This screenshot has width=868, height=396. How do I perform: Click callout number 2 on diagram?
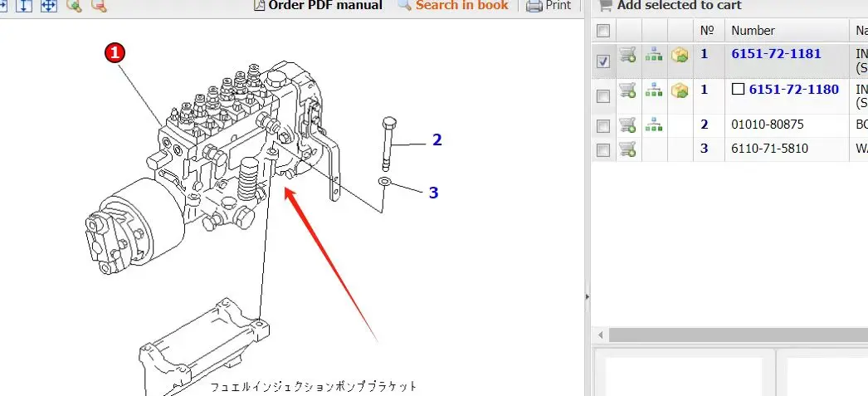coord(437,140)
